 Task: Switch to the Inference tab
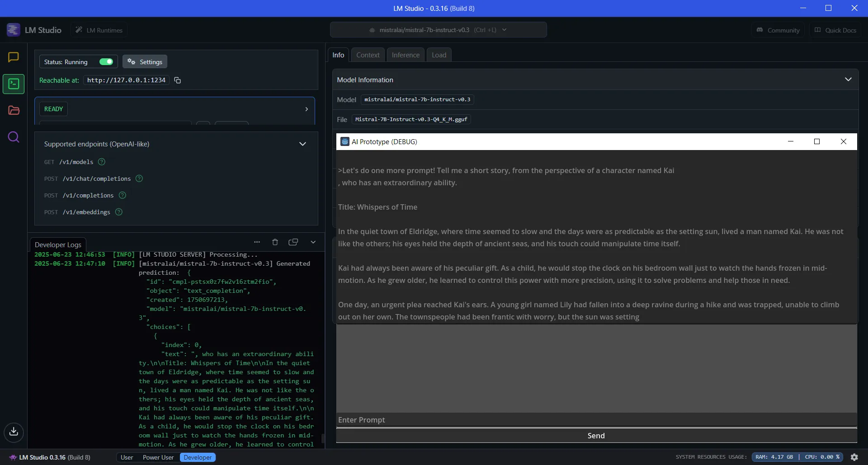tap(405, 54)
